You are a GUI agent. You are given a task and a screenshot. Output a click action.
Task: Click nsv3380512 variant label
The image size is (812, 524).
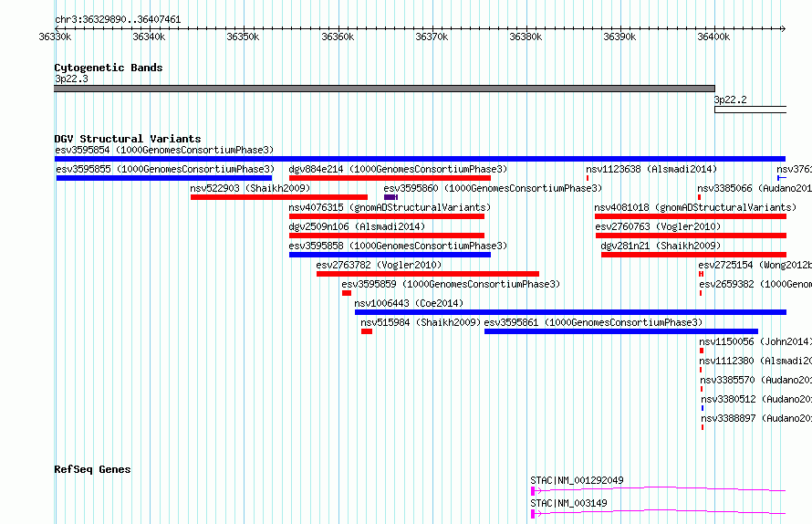pyautogui.click(x=756, y=400)
